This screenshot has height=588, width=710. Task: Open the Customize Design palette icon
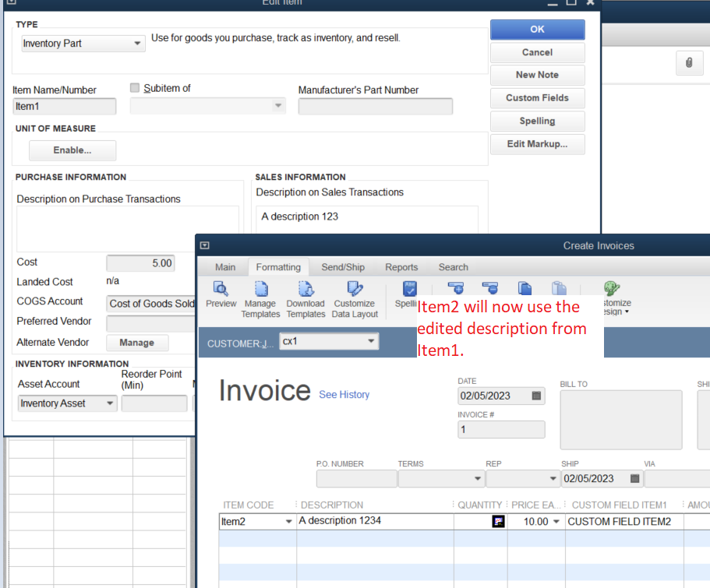[x=612, y=288]
